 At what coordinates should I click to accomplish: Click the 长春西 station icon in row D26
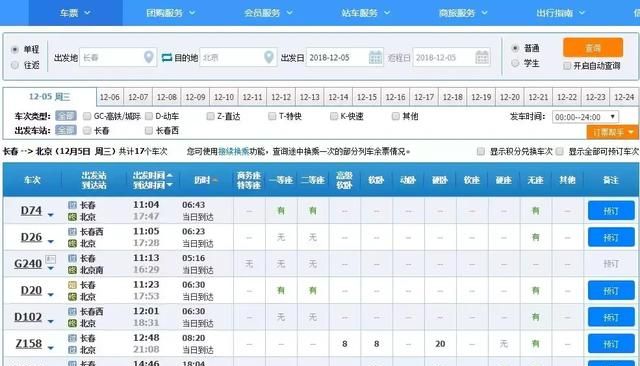pos(72,232)
